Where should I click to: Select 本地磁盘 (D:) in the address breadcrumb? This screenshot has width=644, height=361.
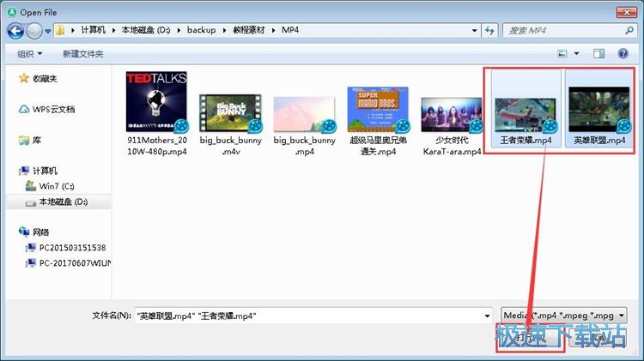tap(146, 30)
